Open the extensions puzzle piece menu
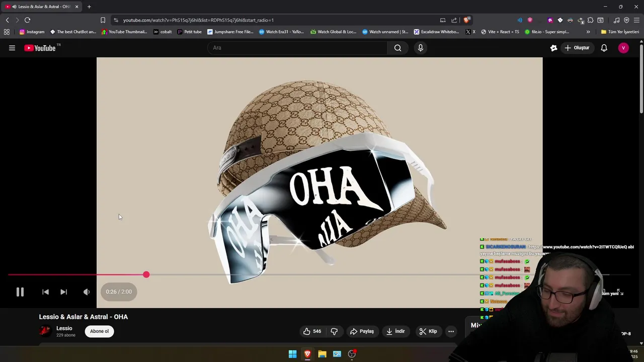 click(x=590, y=20)
